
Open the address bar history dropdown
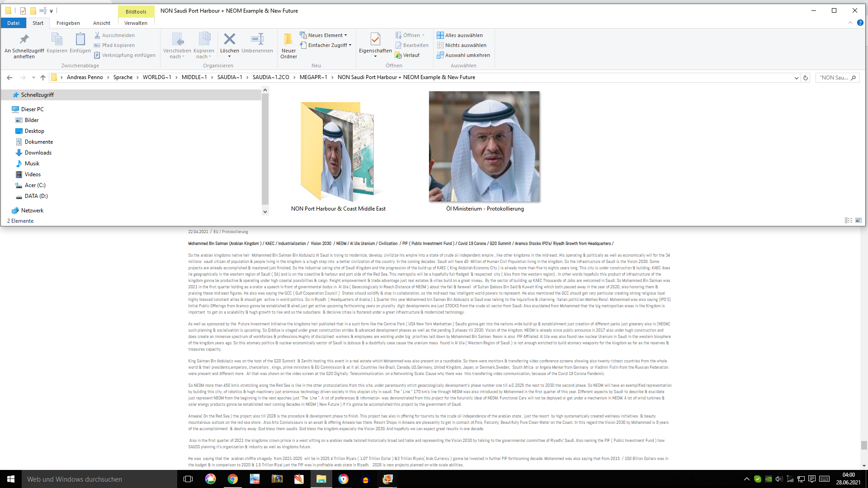pos(796,78)
